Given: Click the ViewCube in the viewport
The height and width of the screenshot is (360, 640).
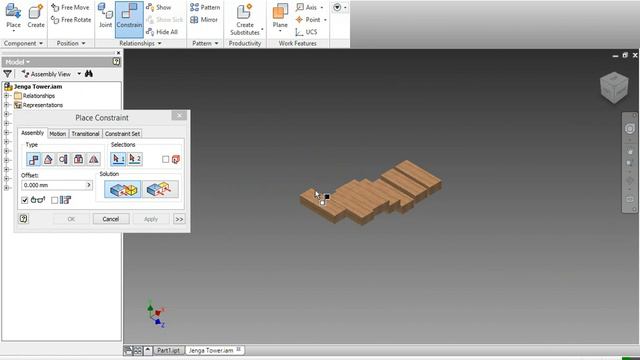Looking at the screenshot, I should point(614,87).
